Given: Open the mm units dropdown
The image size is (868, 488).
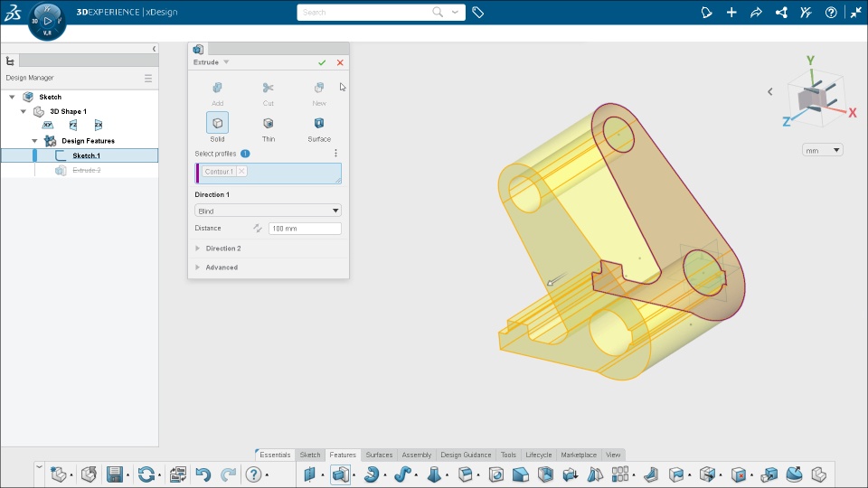Looking at the screenshot, I should pyautogui.click(x=822, y=150).
